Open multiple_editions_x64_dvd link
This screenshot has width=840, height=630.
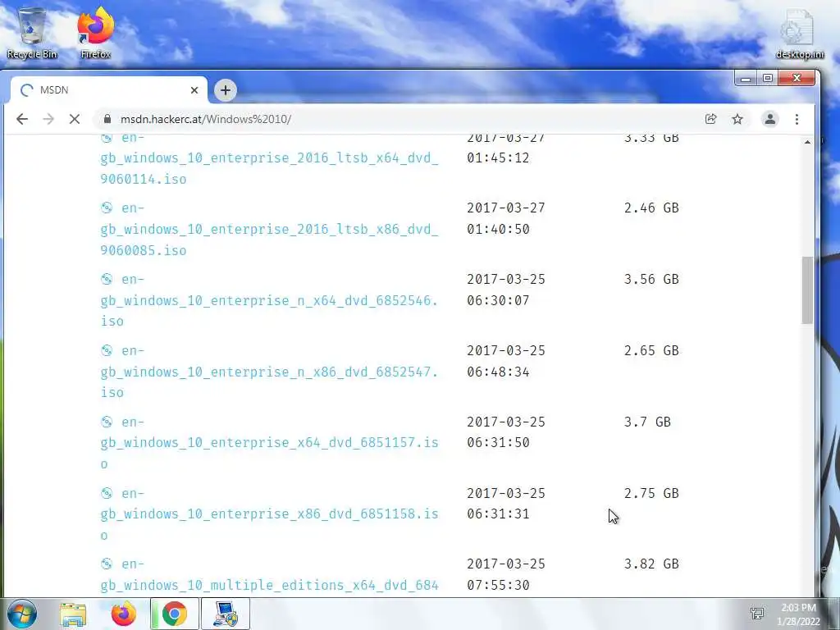(269, 575)
